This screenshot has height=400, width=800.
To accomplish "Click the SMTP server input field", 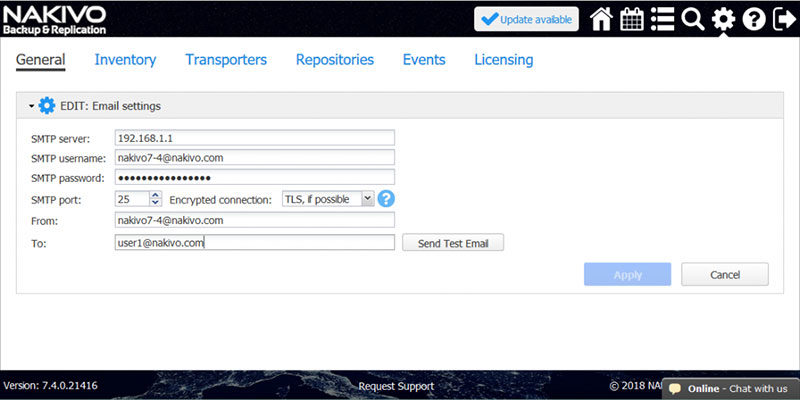I will point(255,138).
